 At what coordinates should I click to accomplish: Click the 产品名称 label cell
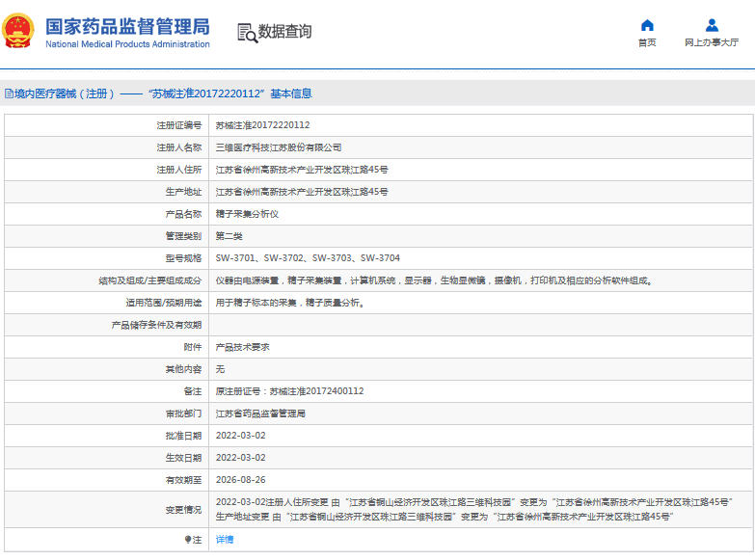coord(107,214)
